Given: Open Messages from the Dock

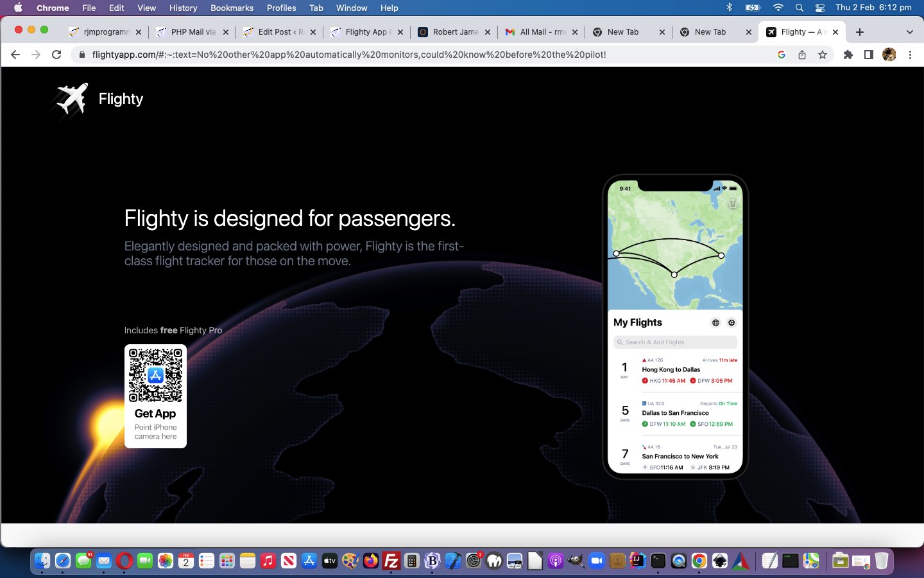Looking at the screenshot, I should point(83,561).
